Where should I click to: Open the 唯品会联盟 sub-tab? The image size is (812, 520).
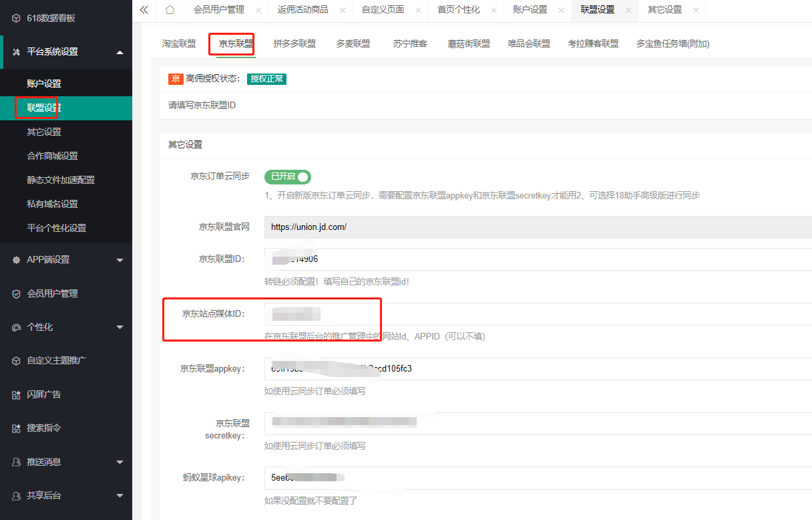pyautogui.click(x=529, y=43)
